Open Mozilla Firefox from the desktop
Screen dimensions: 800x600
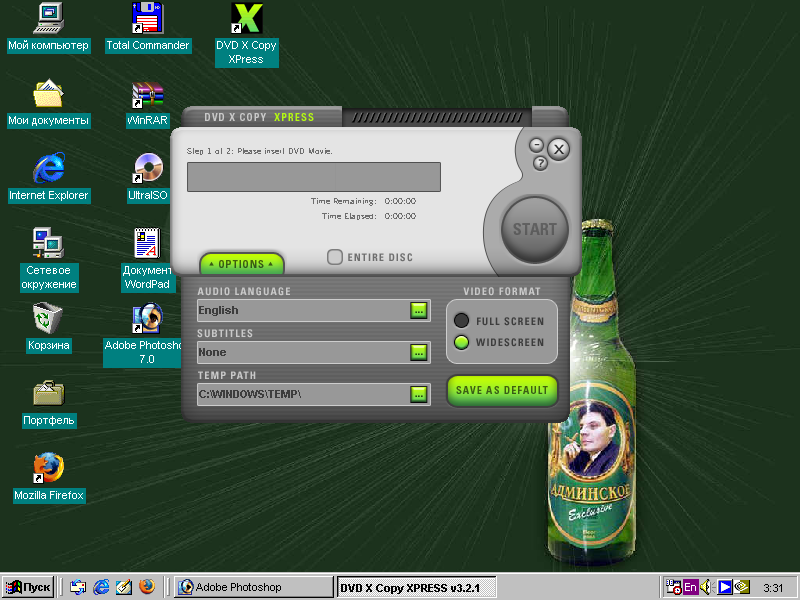(x=48, y=469)
